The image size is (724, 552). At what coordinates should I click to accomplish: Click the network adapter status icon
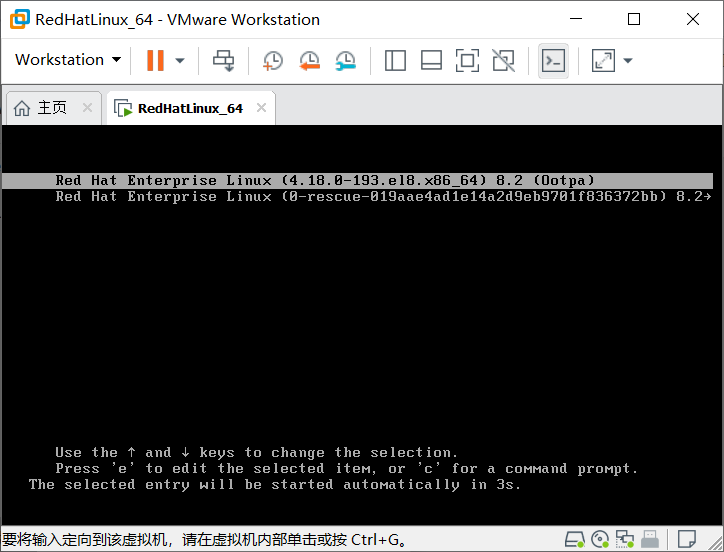click(x=625, y=539)
